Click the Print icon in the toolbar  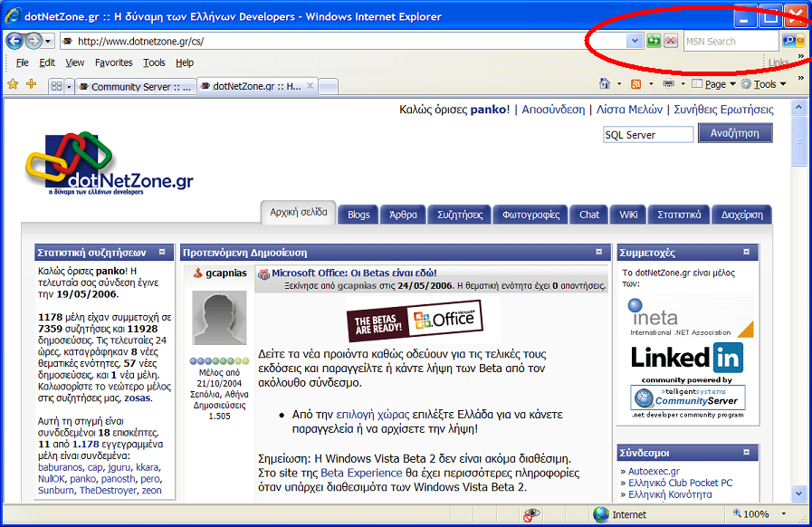[668, 84]
